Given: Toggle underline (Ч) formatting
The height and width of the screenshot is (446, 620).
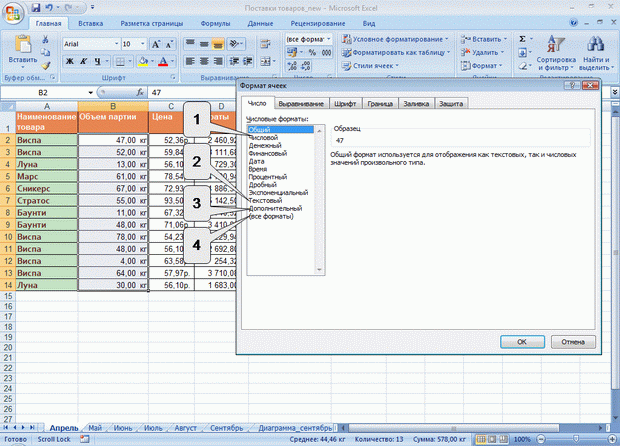Looking at the screenshot, I should [97, 61].
